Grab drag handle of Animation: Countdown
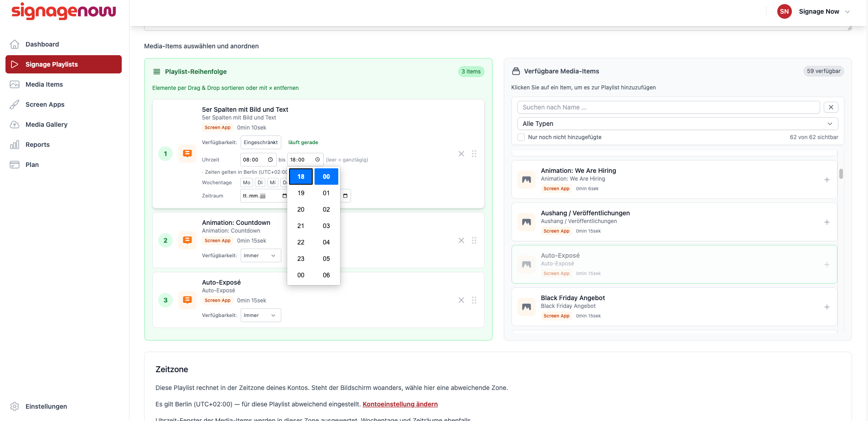This screenshot has width=868, height=421. point(474,240)
